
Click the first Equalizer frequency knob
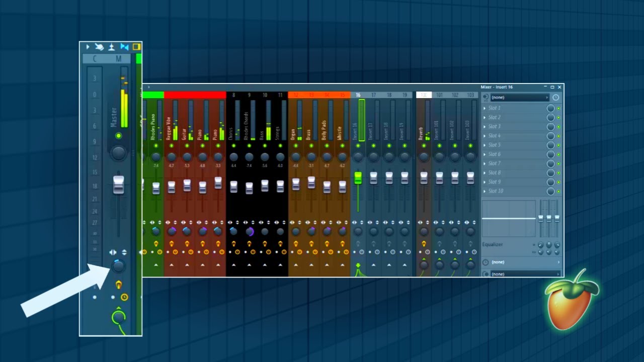pyautogui.click(x=540, y=245)
